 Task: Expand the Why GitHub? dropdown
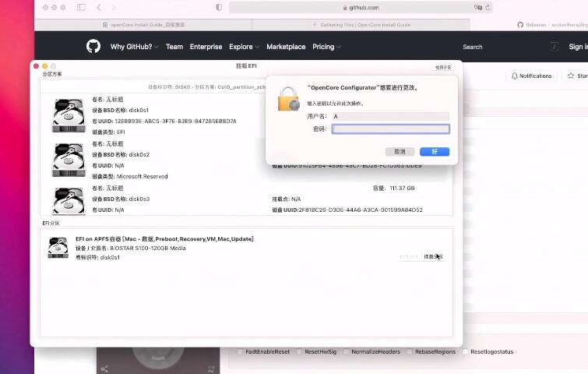point(135,47)
